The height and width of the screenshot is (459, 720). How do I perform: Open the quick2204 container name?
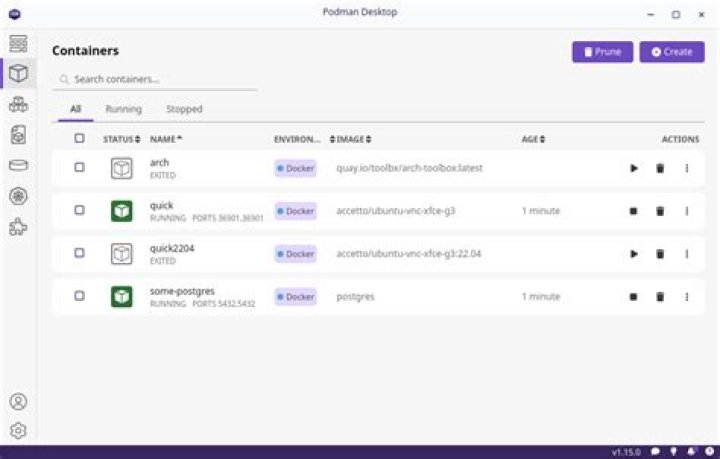172,248
